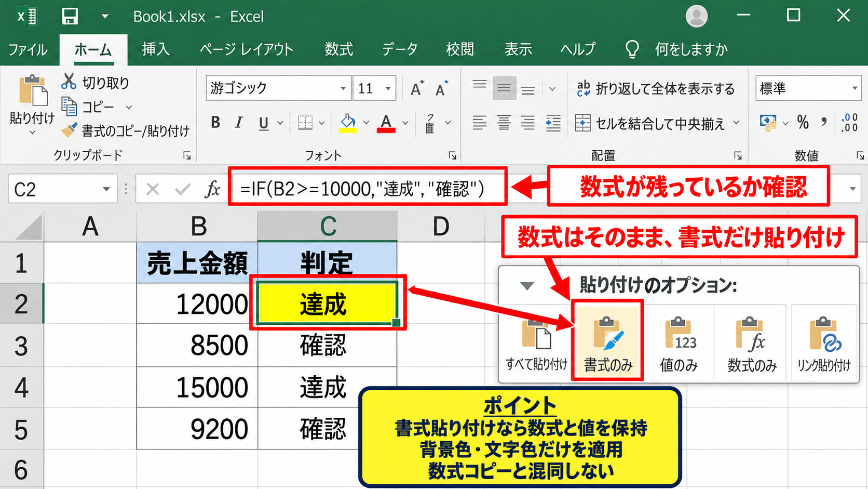Viewport: 868px width, 489px height.
Task: Expand the 貼り付け dropdown arrow below paste
Action: pos(32,133)
